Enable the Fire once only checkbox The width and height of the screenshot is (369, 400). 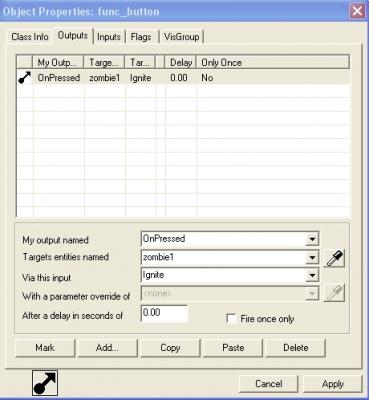pyautogui.click(x=231, y=318)
